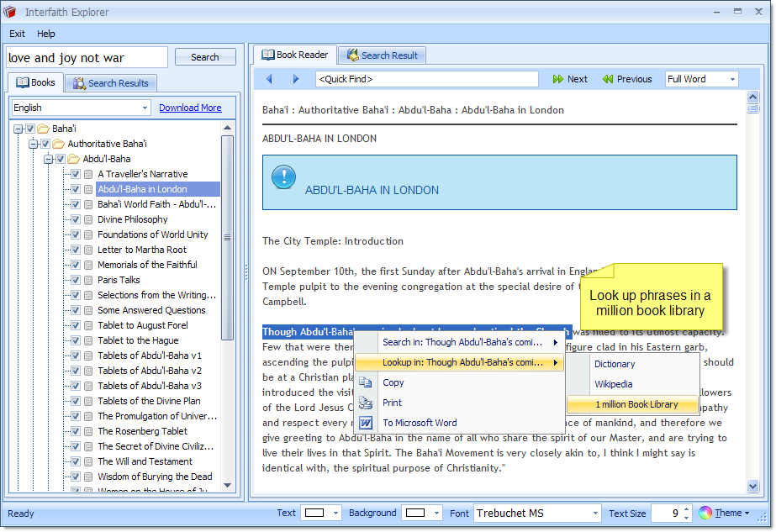Toggle the Divine Philosophy checkbox
This screenshot has height=532, width=776.
coord(76,219)
